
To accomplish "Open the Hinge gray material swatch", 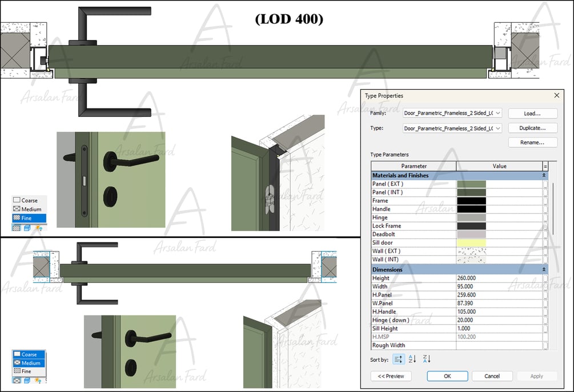I will point(472,217).
